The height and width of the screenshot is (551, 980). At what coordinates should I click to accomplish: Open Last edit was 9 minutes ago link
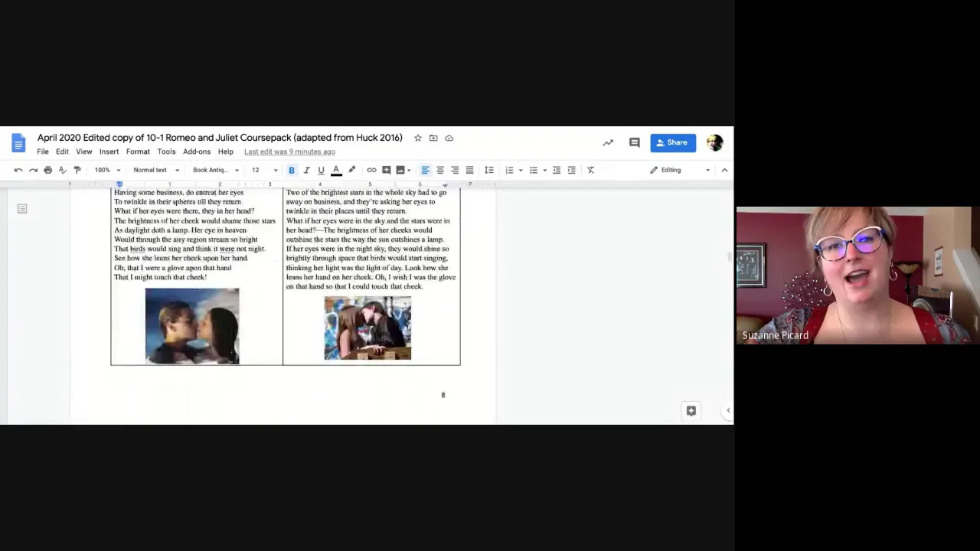click(289, 152)
